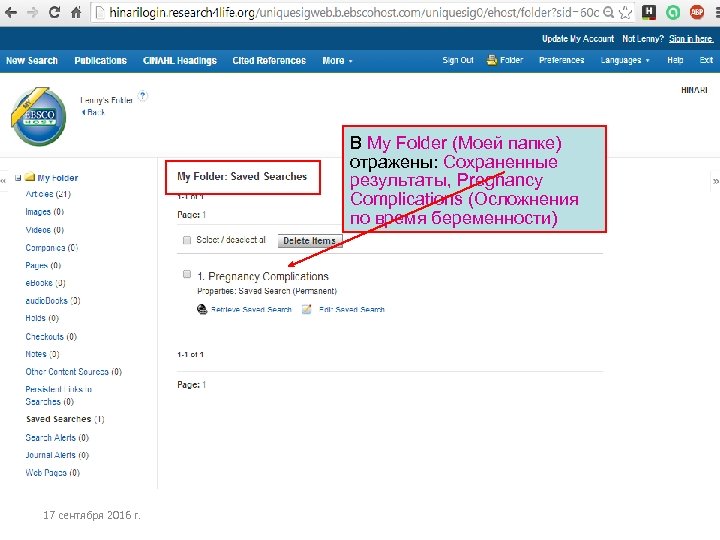Click the zoom magnifier icon in address bar
The width and height of the screenshot is (720, 540).
pyautogui.click(x=608, y=12)
